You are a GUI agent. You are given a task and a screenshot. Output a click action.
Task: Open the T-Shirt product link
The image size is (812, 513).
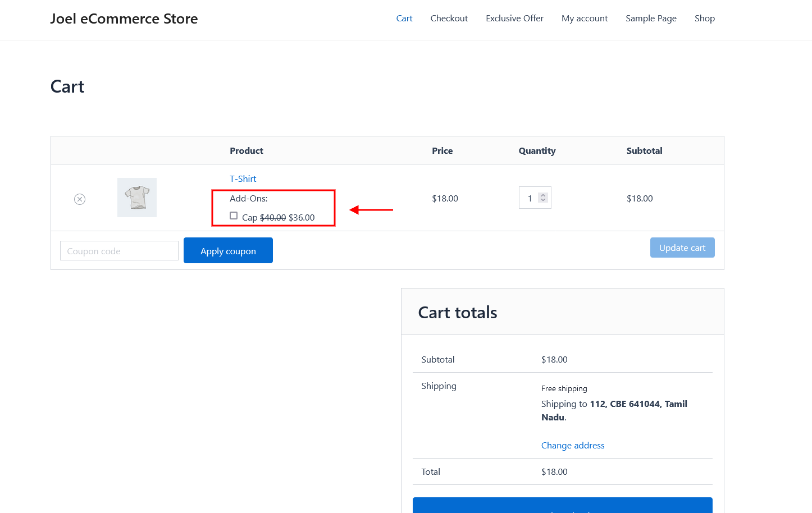(243, 178)
